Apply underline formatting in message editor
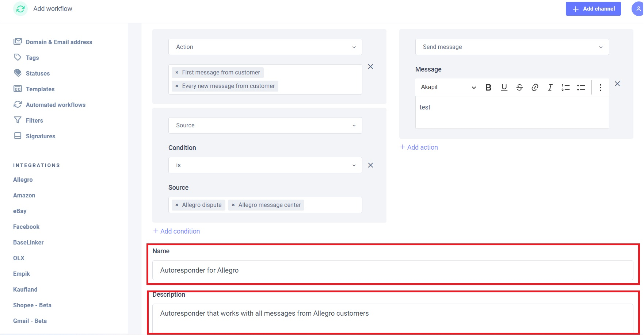Image resolution: width=644 pixels, height=335 pixels. tap(504, 88)
